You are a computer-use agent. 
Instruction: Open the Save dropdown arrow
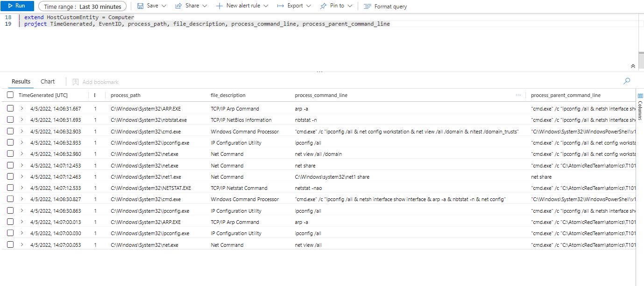(163, 6)
